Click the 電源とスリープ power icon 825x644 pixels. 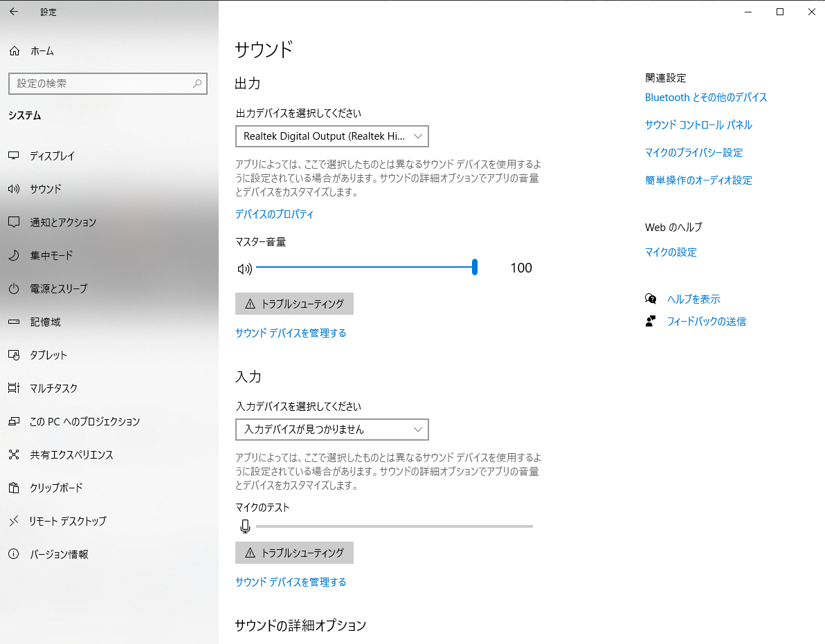tap(15, 288)
